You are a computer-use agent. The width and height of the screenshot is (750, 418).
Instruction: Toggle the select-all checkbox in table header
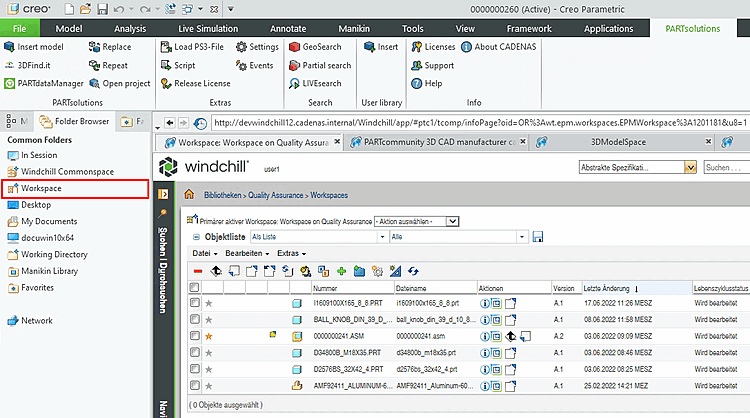(195, 288)
